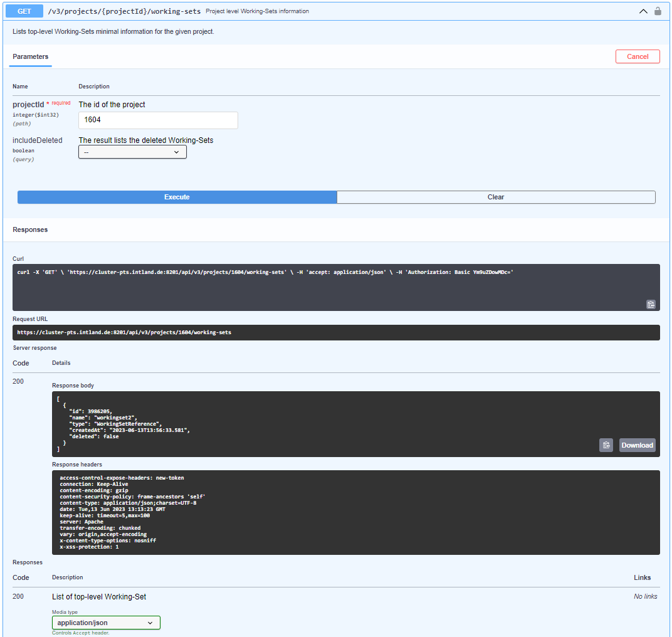Open the application/json media type dropdown
672x637 pixels.
tap(106, 623)
